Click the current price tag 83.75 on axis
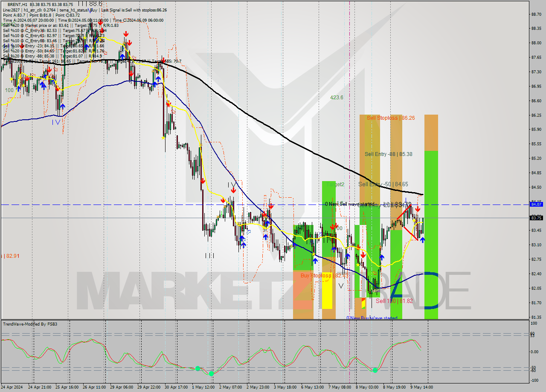The width and height of the screenshot is (546, 392). pos(536,218)
